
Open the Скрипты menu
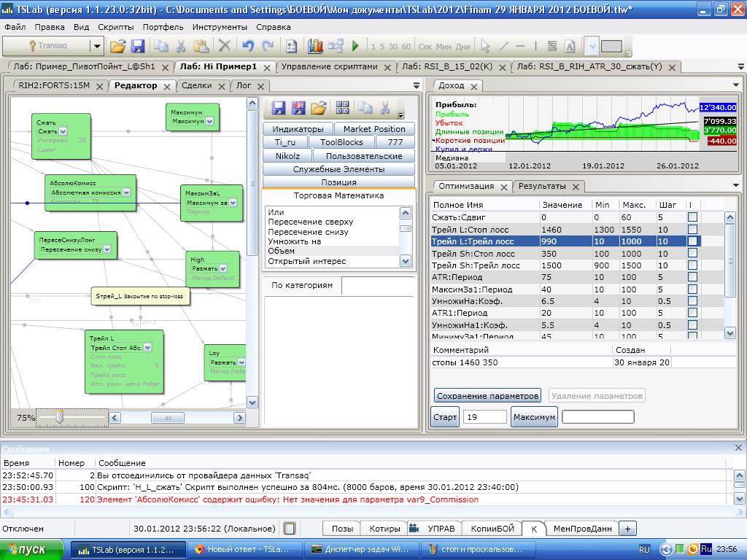(x=116, y=27)
